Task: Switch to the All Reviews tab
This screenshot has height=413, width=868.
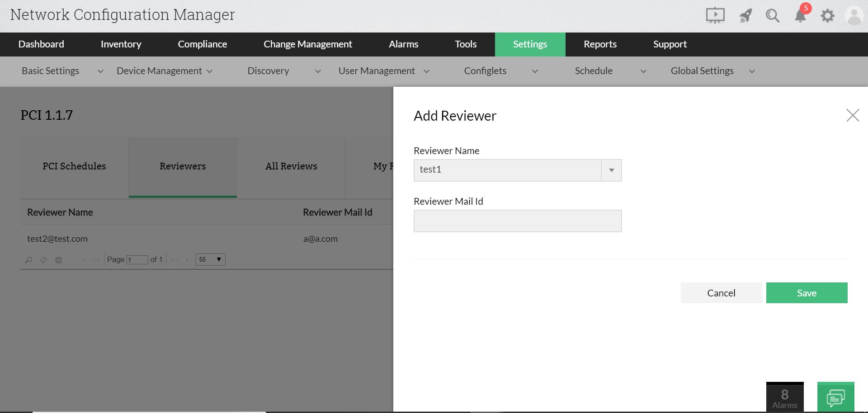Action: coord(291,166)
